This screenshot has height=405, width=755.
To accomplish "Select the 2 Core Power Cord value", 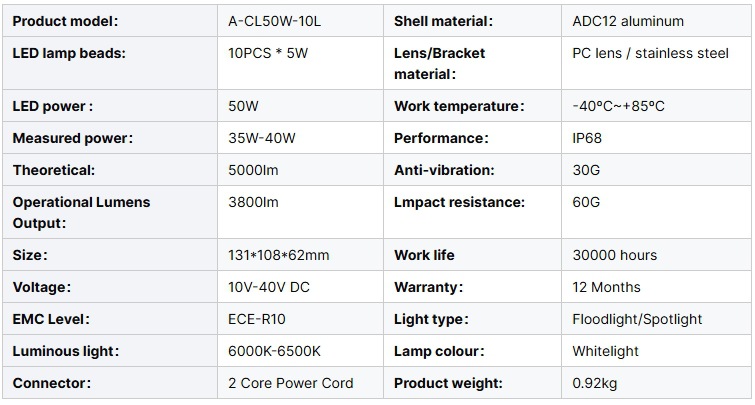I will [x=291, y=383].
